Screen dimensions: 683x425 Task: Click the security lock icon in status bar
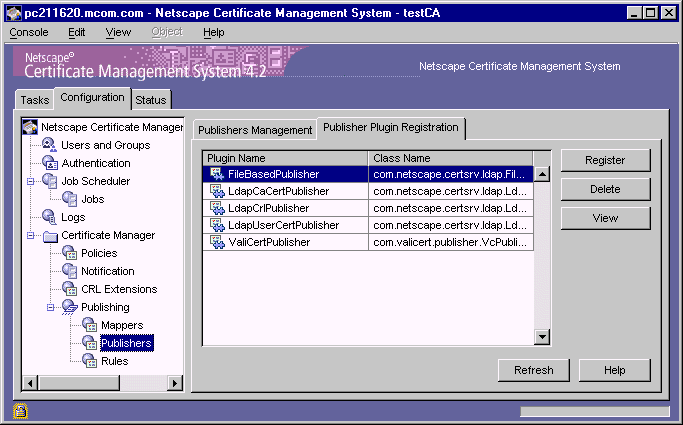(20, 411)
